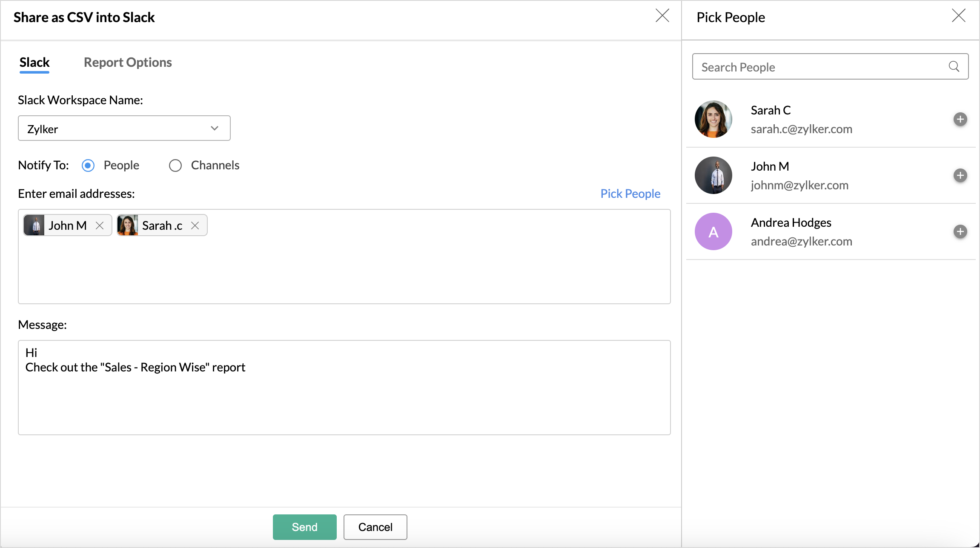980x548 pixels.
Task: Click the Cancel button
Action: [x=375, y=527]
